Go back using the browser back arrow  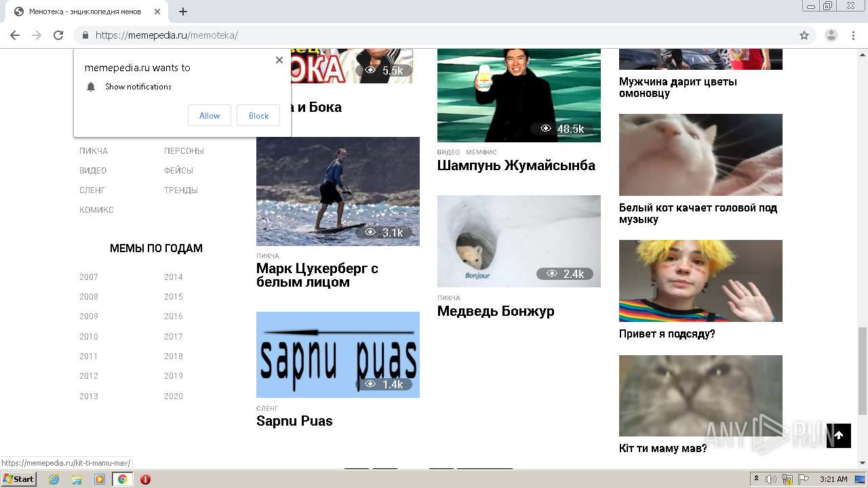pyautogui.click(x=15, y=35)
